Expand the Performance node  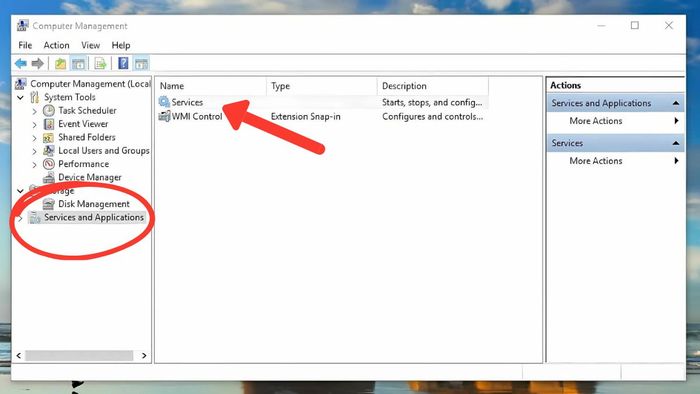(x=34, y=165)
